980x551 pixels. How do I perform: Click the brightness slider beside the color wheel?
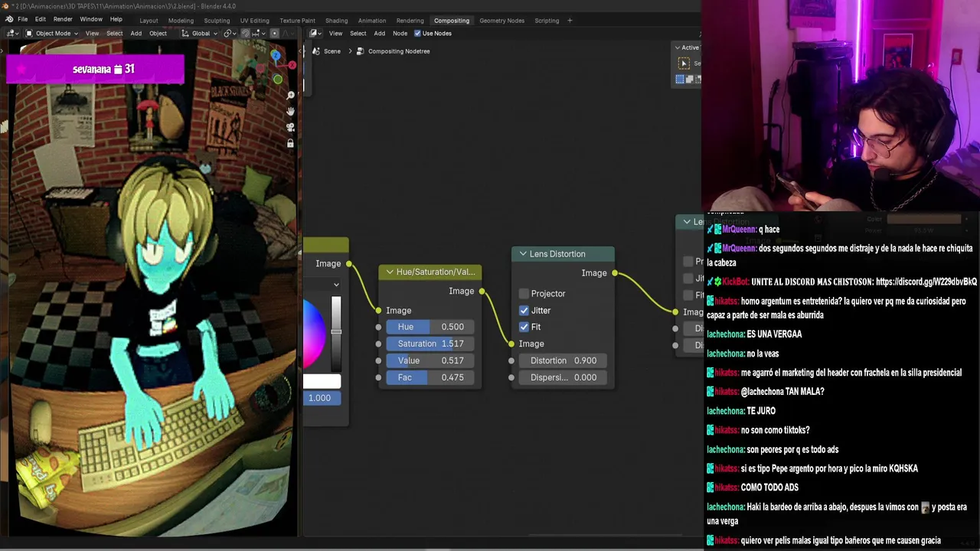coord(336,334)
